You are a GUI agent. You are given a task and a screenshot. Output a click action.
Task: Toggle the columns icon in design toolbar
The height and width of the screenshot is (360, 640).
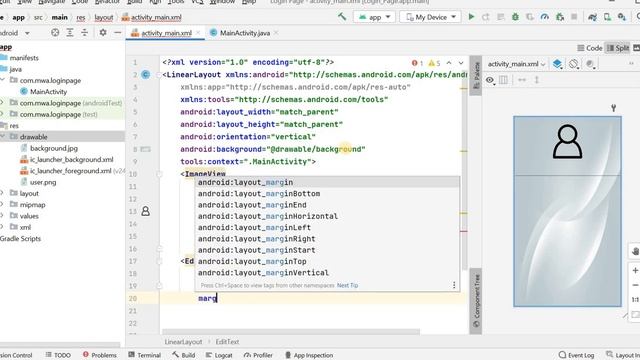(x=504, y=80)
